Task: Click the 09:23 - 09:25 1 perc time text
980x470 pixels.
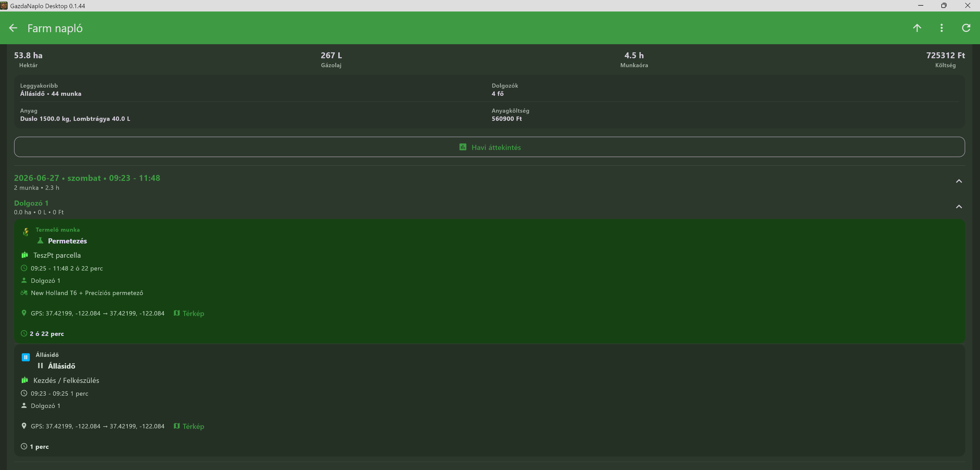Action: tap(59, 394)
